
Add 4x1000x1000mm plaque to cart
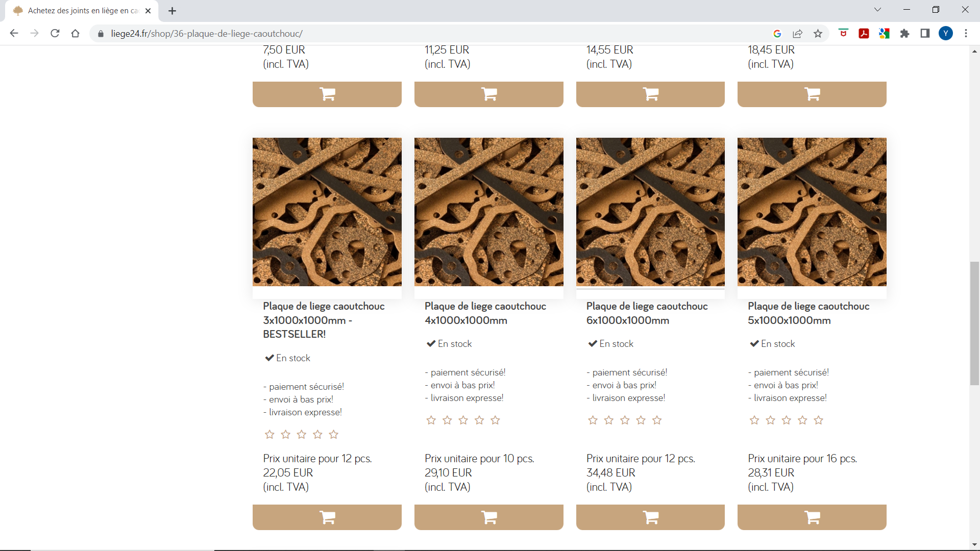488,517
